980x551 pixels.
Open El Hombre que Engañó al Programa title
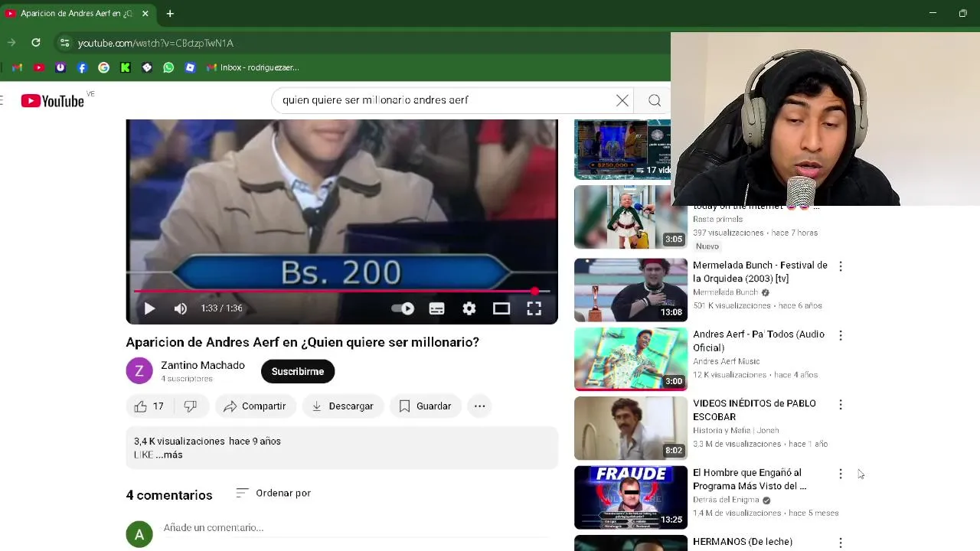click(750, 479)
